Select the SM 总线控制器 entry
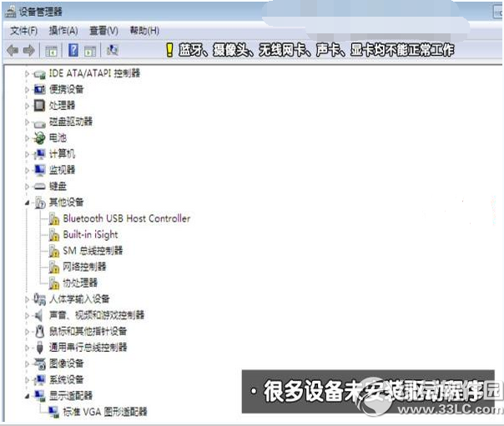This screenshot has height=426, width=504. (93, 251)
